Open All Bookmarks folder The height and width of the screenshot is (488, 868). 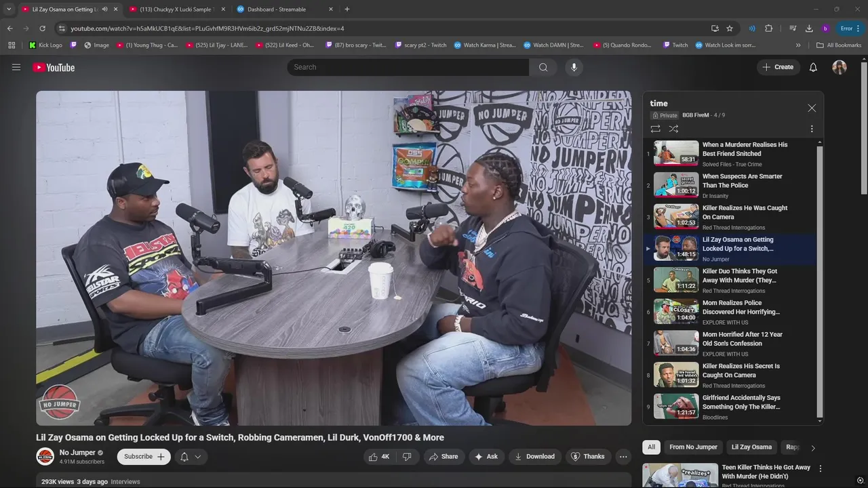pos(839,45)
